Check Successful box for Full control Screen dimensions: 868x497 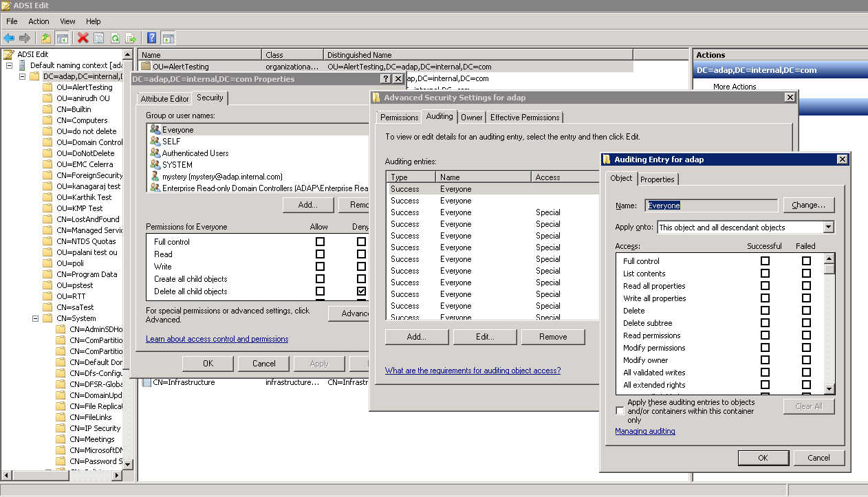coord(765,261)
